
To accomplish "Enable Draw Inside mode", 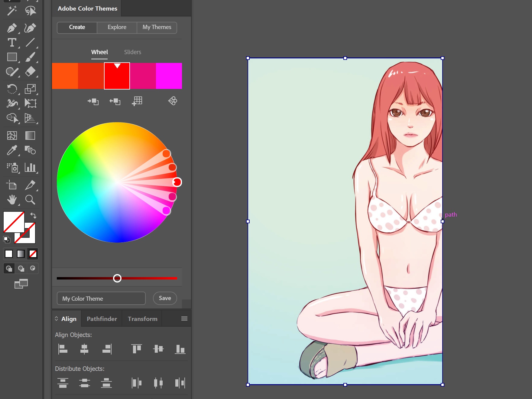I will (33, 268).
